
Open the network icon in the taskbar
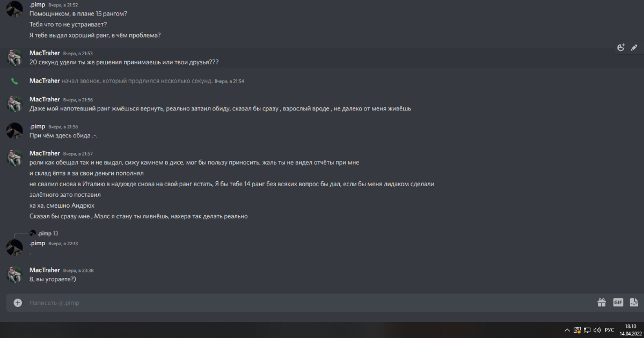pos(587,330)
